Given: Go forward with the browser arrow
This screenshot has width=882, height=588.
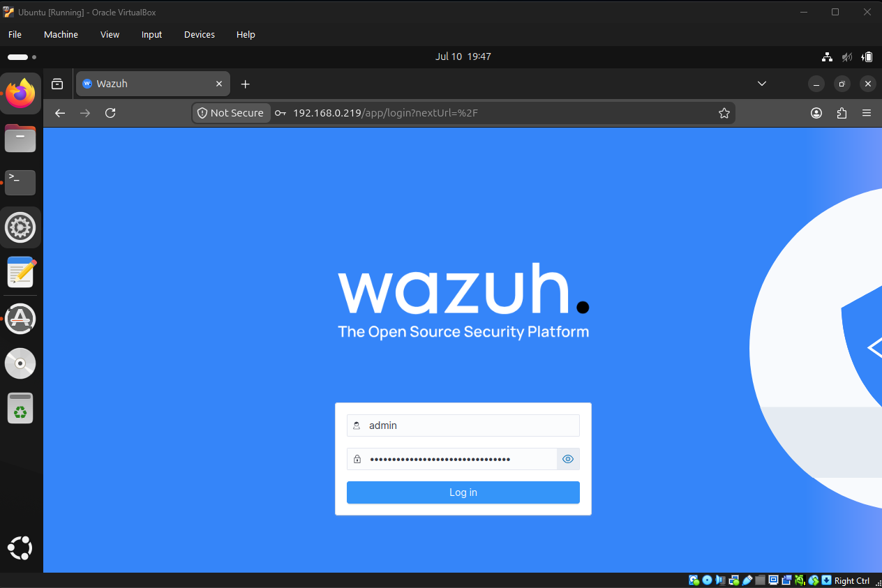Looking at the screenshot, I should pyautogui.click(x=85, y=113).
